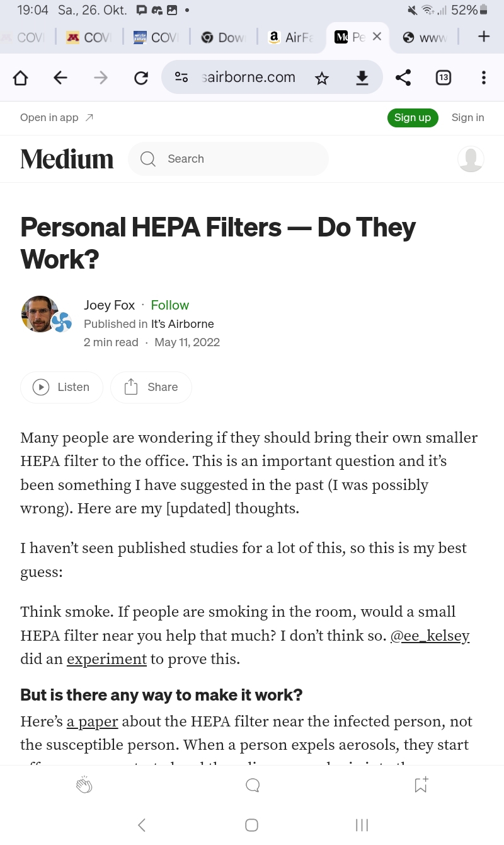Tap the browser home icon
Image resolution: width=504 pixels, height=845 pixels.
(x=21, y=78)
